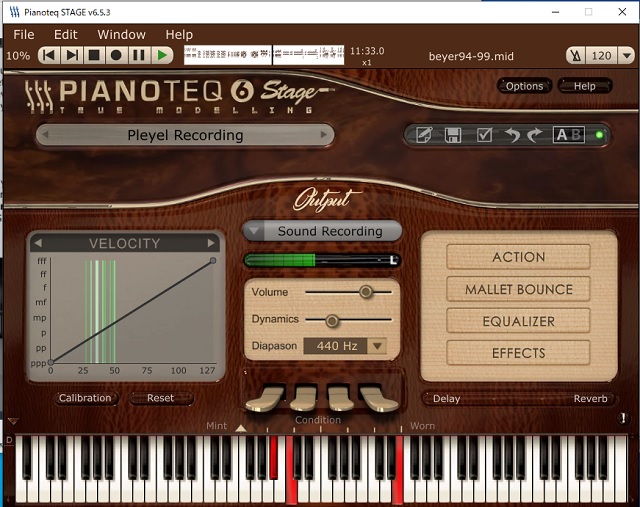This screenshot has height=507, width=640.
Task: Play the MIDI file with green arrow
Action: pos(162,55)
